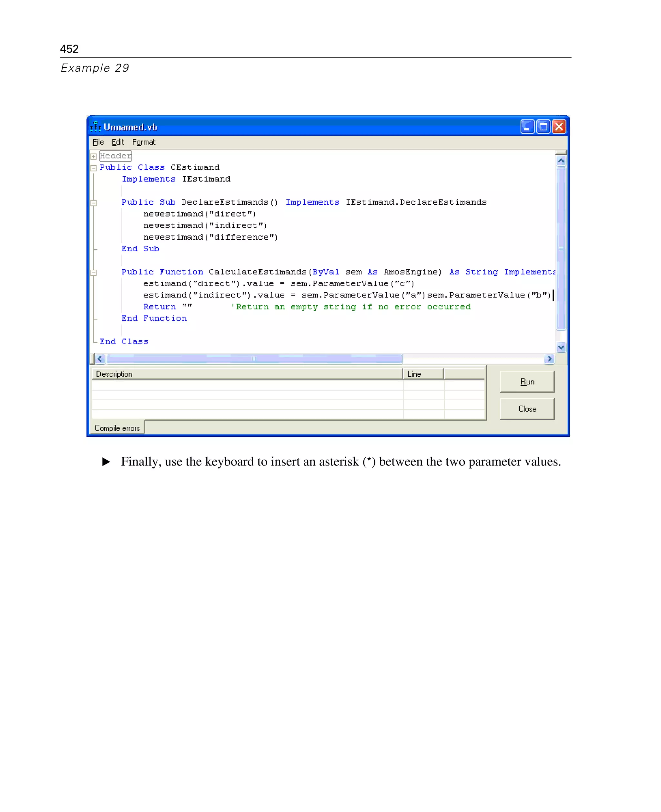Click the vertical scrollbar thumb
Screen dimensions: 661x812
[561, 248]
